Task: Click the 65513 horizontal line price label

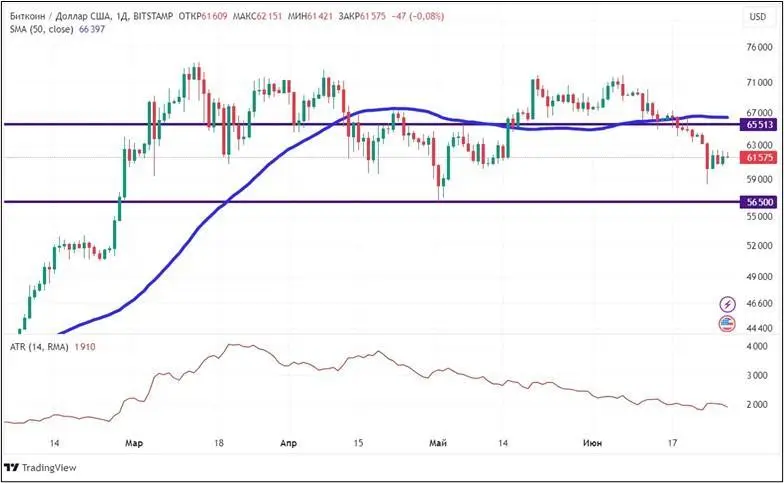Action: coord(757,125)
